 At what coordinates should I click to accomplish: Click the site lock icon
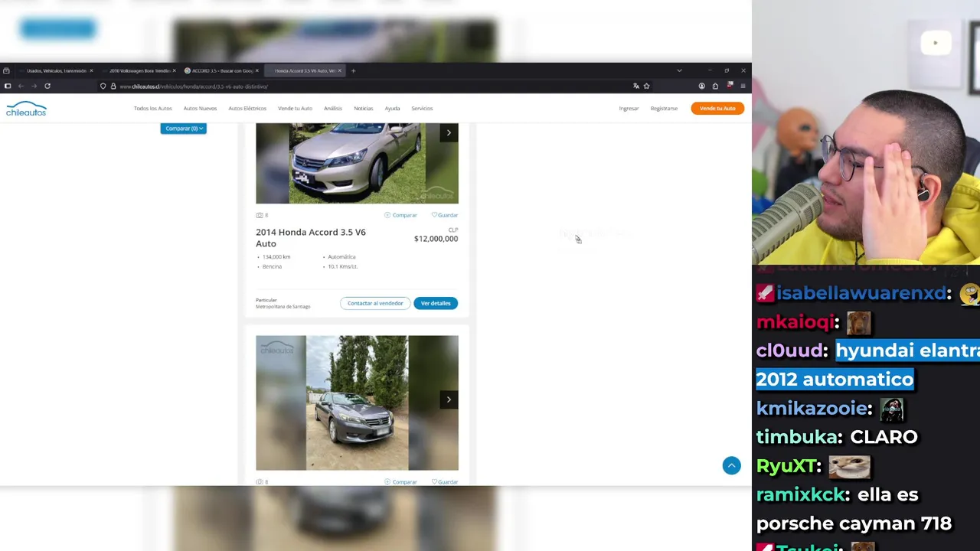113,86
